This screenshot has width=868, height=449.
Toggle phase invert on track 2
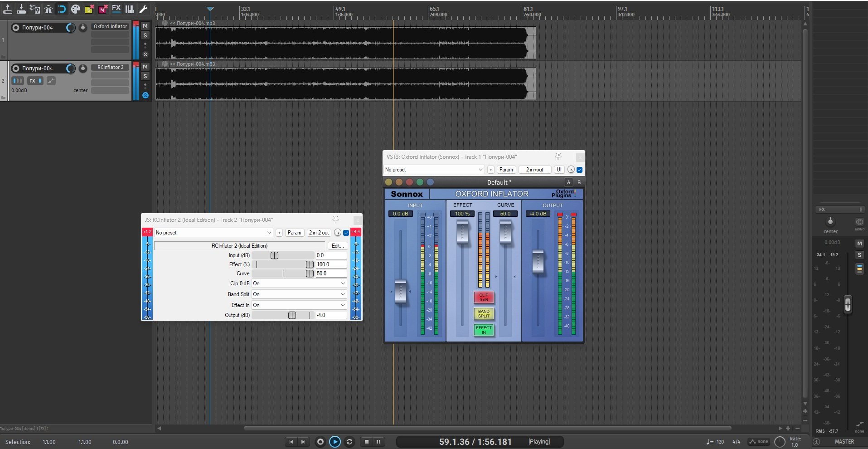coord(145,95)
